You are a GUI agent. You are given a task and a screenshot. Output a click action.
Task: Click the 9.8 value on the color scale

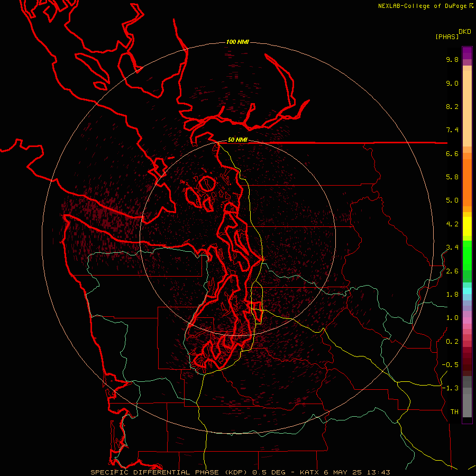coord(452,59)
